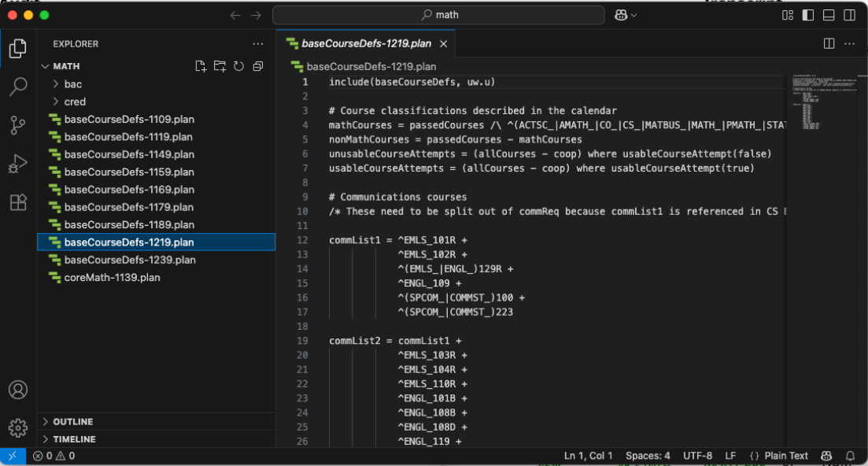
Task: Expand the bac folder
Action: pos(72,84)
